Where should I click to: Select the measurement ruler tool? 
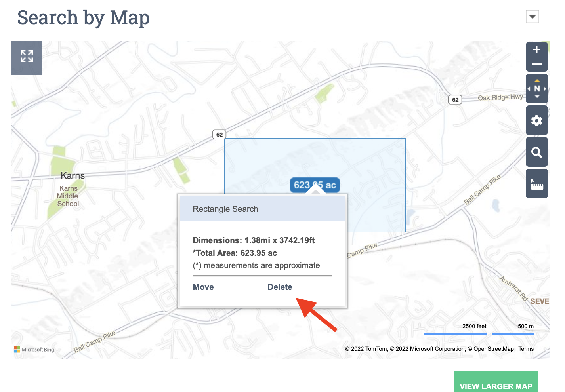pyautogui.click(x=536, y=183)
